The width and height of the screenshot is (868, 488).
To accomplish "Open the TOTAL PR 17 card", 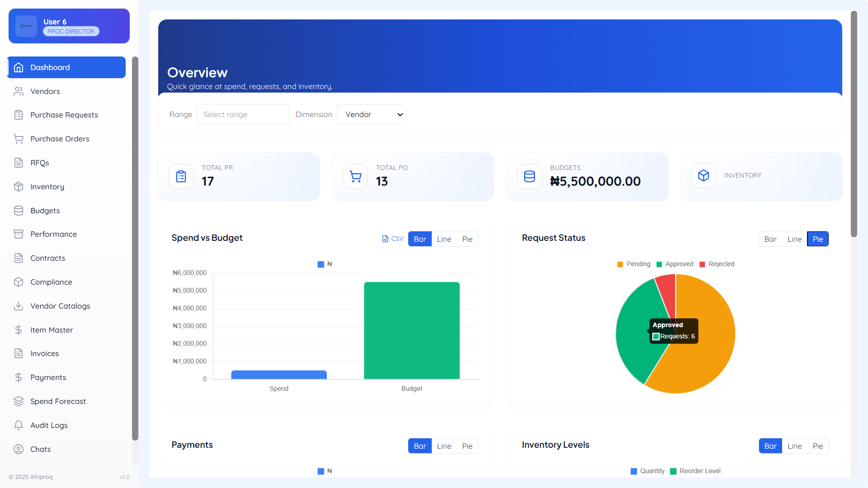I will point(239,177).
